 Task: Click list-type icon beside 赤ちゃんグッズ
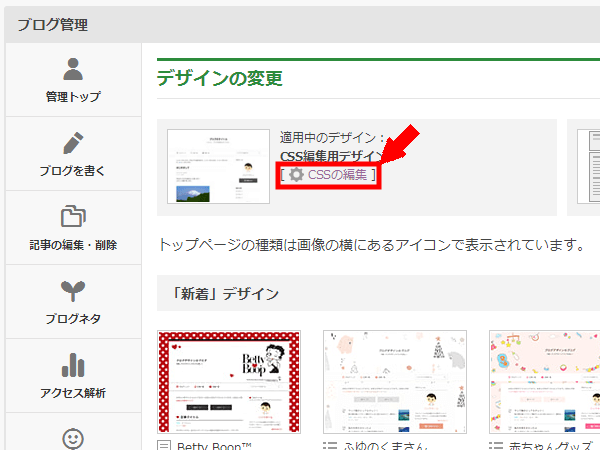coord(496,446)
